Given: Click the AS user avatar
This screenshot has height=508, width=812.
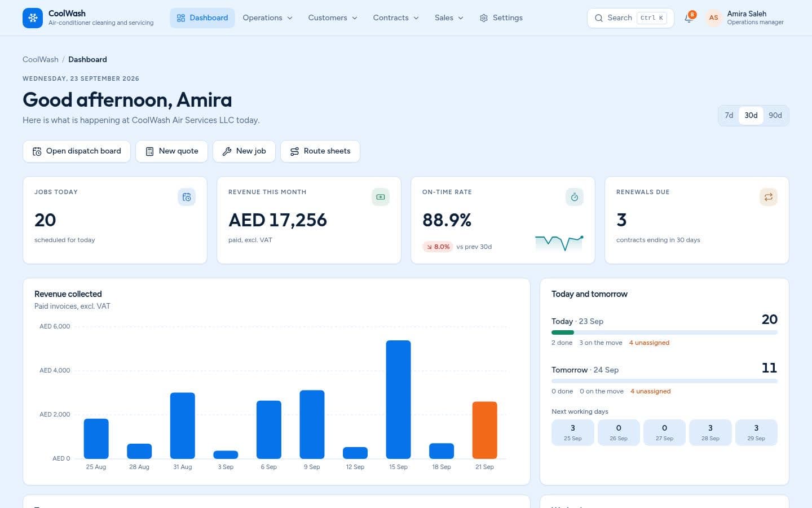Looking at the screenshot, I should 713,18.
